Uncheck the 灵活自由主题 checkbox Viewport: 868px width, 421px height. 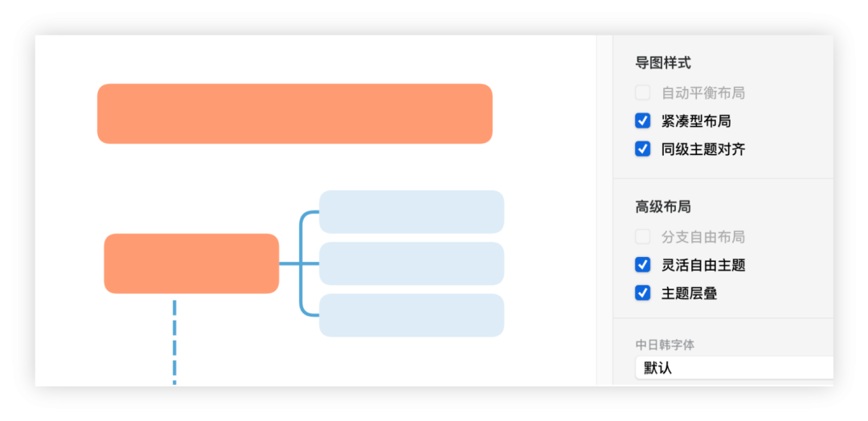642,265
